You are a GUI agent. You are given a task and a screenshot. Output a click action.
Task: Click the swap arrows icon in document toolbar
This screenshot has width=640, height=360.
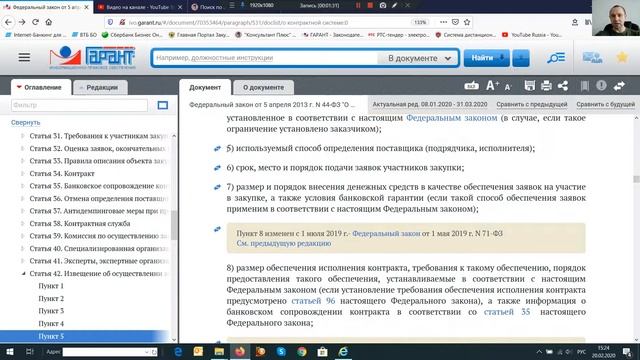619,86
